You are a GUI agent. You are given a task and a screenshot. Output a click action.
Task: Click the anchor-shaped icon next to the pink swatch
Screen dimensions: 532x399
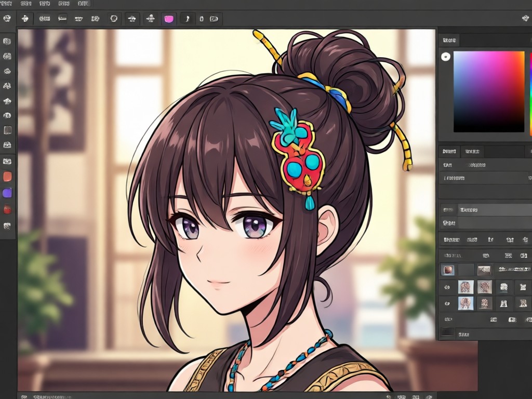point(150,19)
